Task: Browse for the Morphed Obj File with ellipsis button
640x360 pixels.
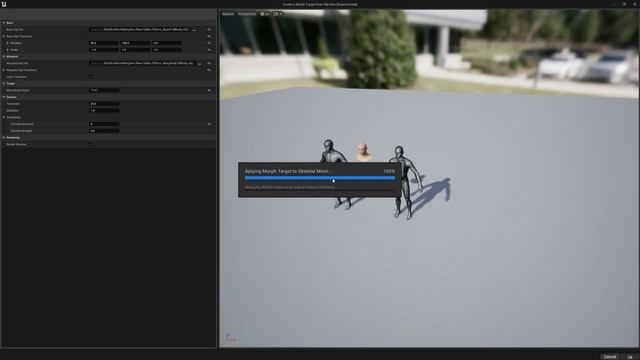Action: coord(199,63)
